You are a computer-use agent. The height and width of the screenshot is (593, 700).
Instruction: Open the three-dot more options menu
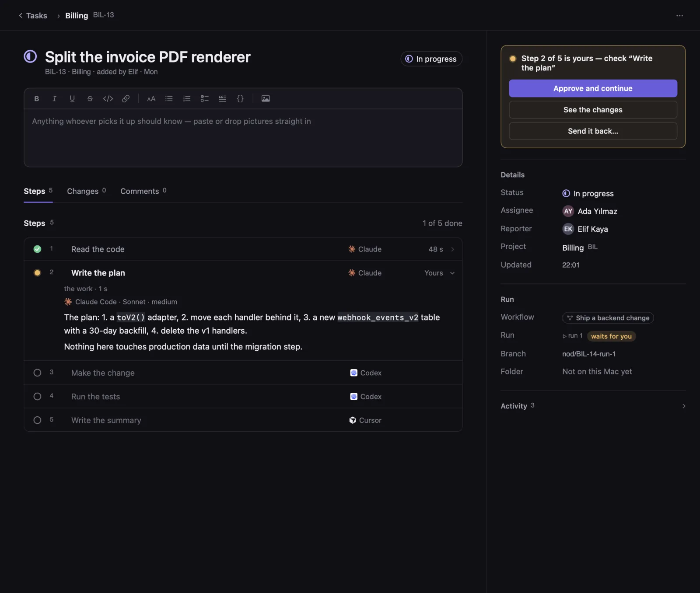[x=679, y=16]
